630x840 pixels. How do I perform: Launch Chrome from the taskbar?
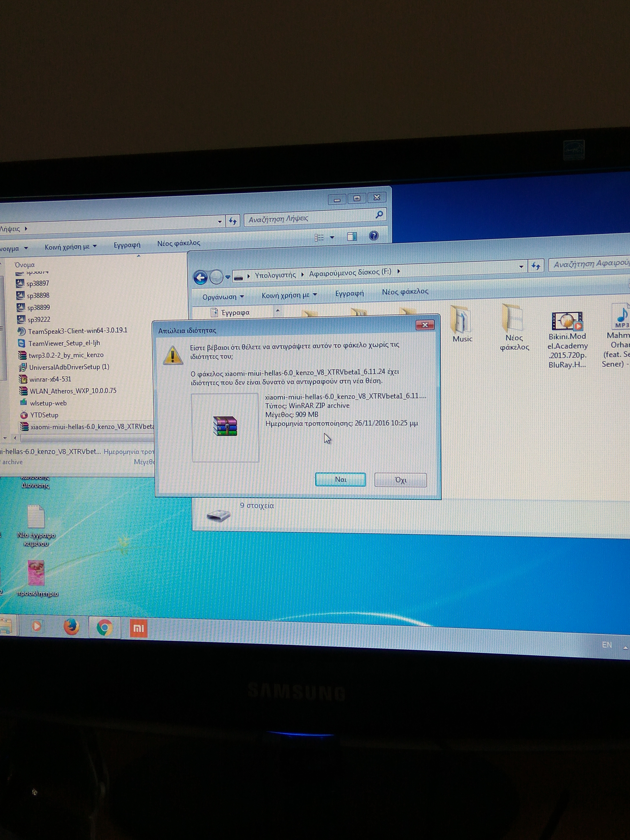coord(104,627)
